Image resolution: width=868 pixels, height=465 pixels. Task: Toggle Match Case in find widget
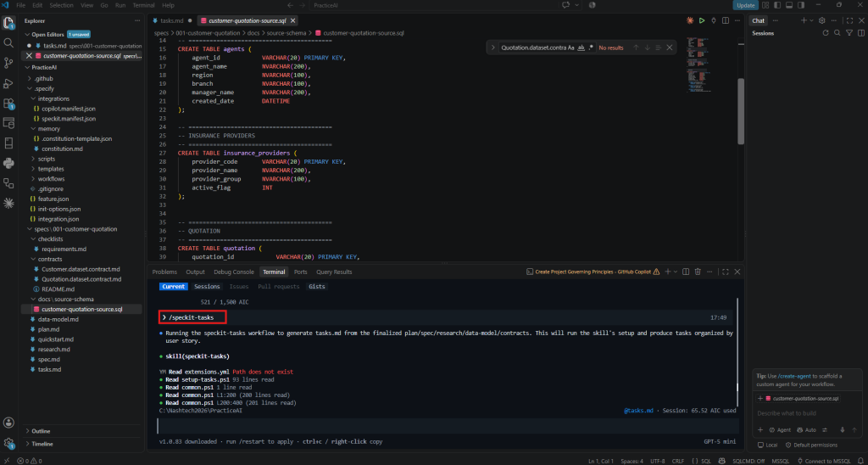pyautogui.click(x=570, y=48)
